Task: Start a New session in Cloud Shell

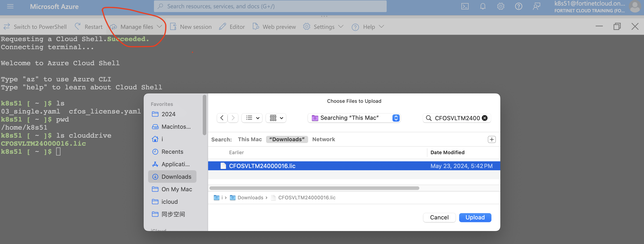Action: (x=191, y=27)
